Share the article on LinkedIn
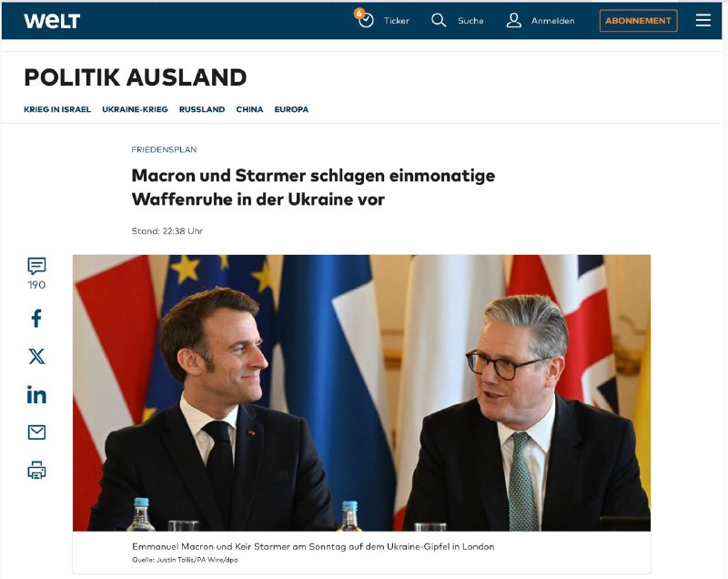 coord(36,395)
